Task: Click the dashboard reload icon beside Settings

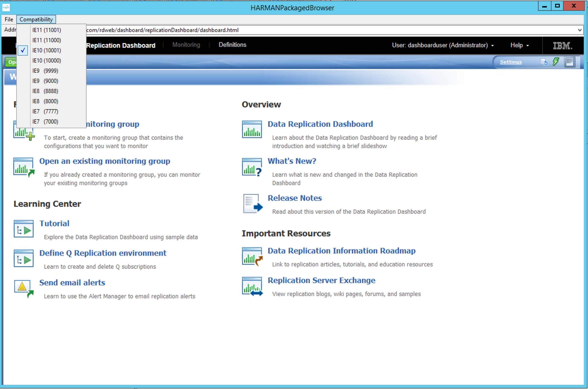Action: tap(543, 62)
